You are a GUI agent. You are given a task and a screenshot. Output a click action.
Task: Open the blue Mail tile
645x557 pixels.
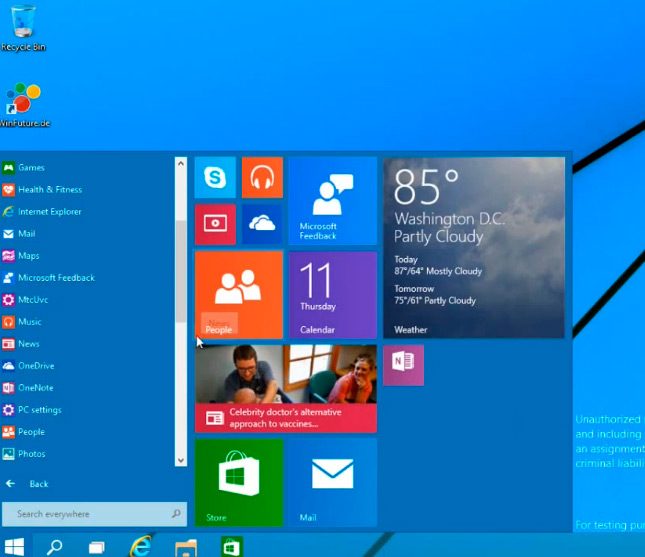coord(333,483)
